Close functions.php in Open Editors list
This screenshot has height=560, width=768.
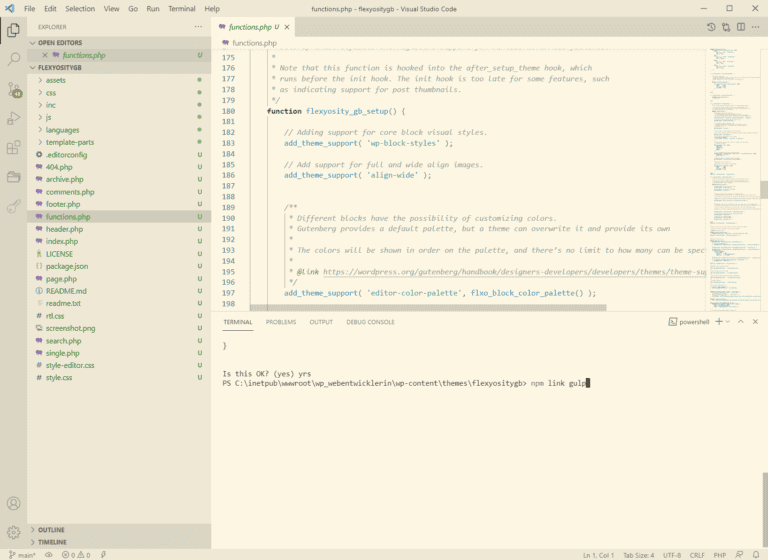click(x=45, y=55)
